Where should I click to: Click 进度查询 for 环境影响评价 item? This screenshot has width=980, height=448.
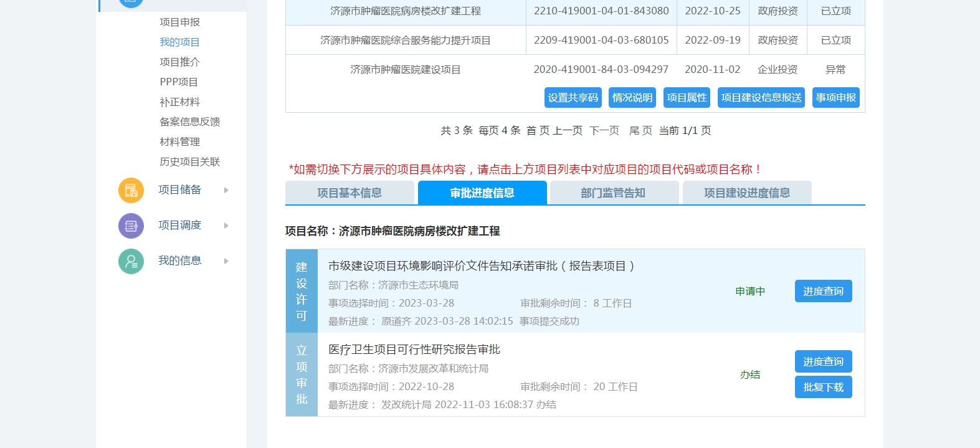click(x=824, y=291)
